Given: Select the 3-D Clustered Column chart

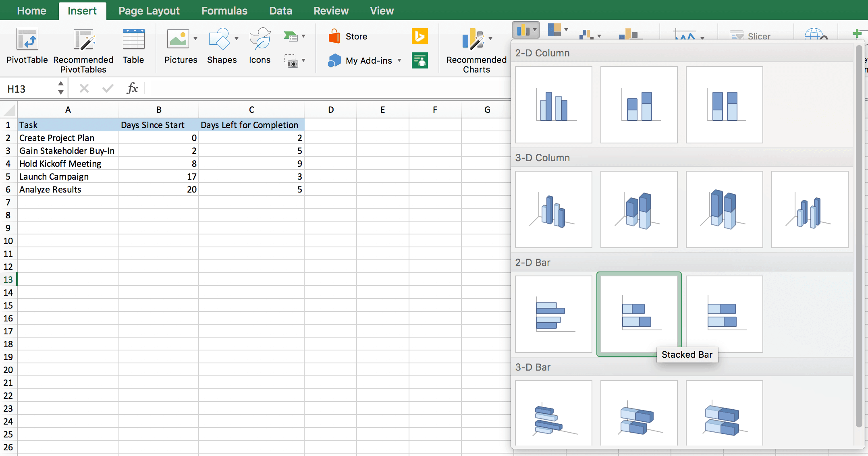Looking at the screenshot, I should tap(554, 208).
